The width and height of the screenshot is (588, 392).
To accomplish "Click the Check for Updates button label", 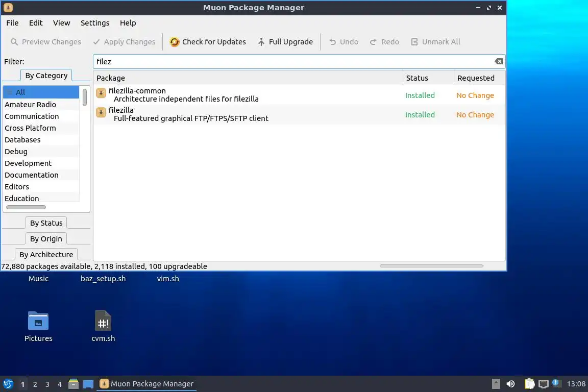I will (214, 42).
